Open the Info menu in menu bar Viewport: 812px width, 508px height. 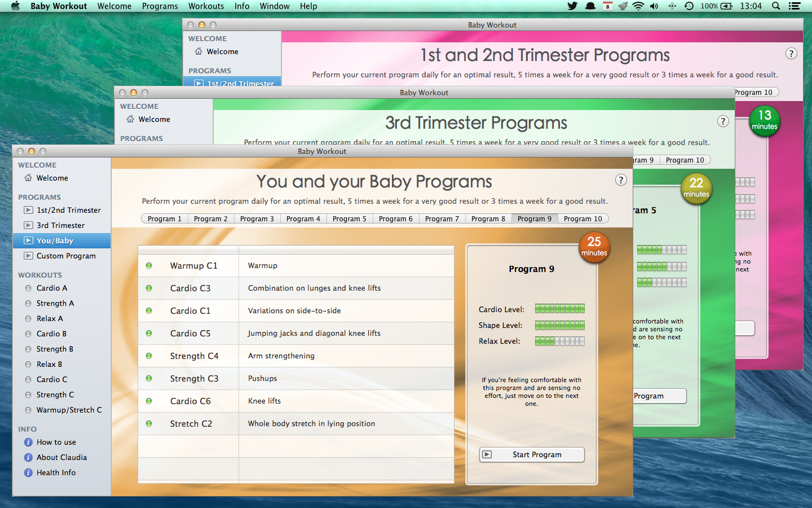[x=242, y=6]
